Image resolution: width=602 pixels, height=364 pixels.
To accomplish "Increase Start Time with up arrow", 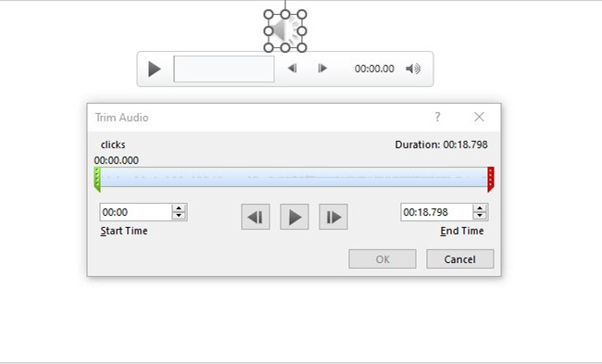I will click(x=179, y=208).
